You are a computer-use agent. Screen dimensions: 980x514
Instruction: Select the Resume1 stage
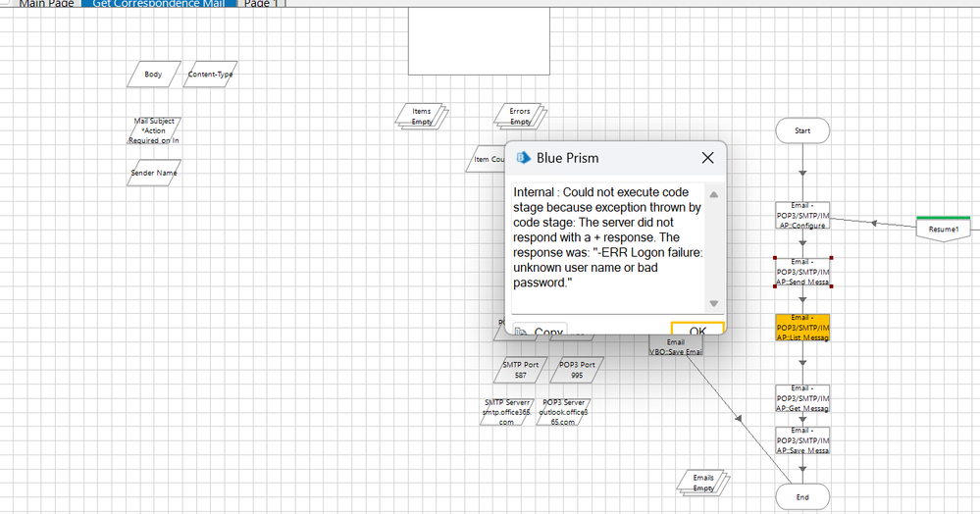point(943,230)
